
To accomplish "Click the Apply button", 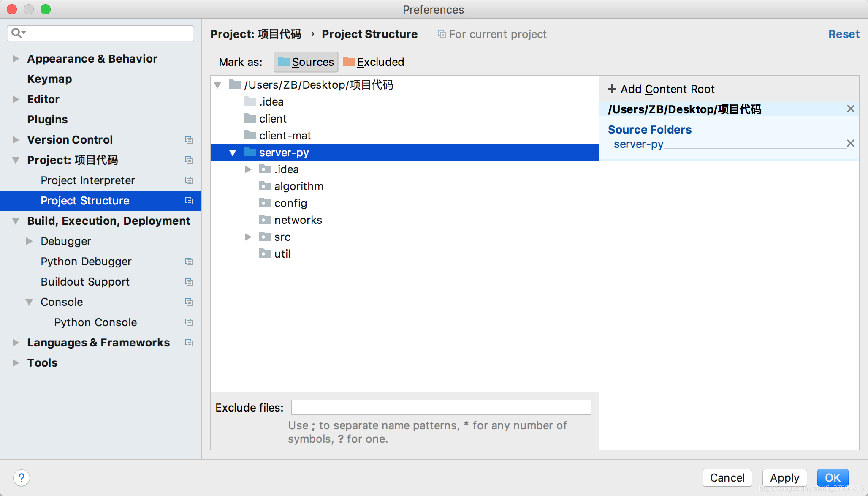I will click(784, 478).
